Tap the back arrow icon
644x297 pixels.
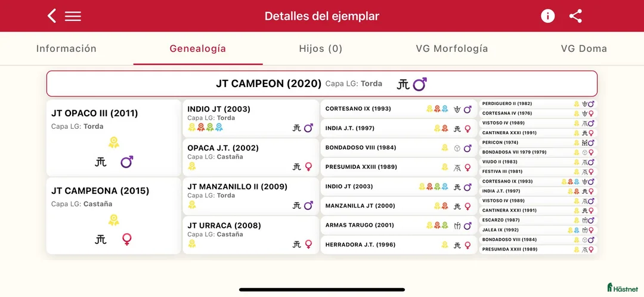pyautogui.click(x=52, y=16)
